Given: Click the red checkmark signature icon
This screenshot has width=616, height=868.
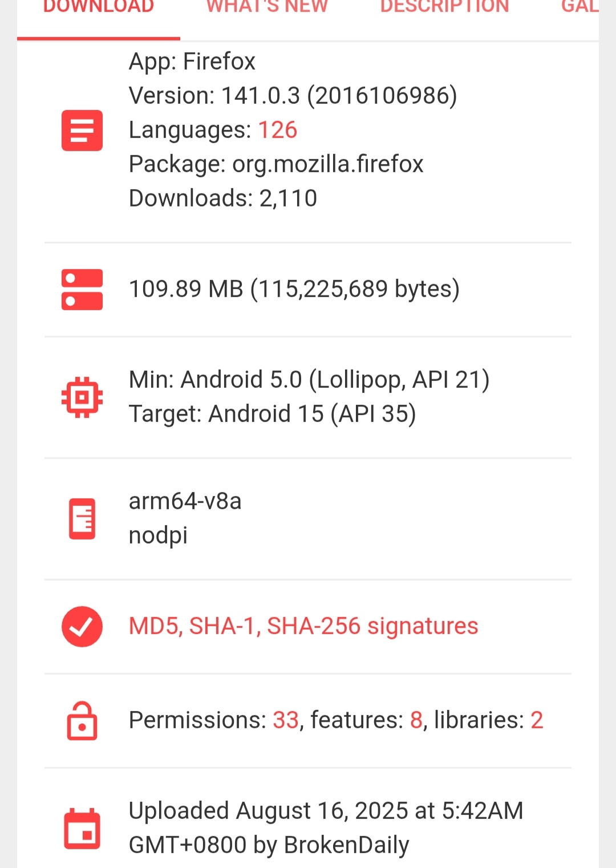Looking at the screenshot, I should click(82, 626).
